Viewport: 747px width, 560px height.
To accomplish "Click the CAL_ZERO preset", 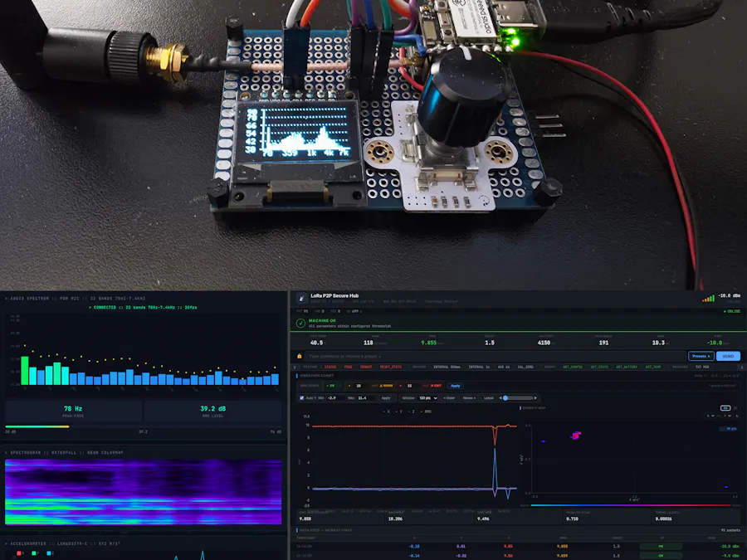I will pos(526,368).
